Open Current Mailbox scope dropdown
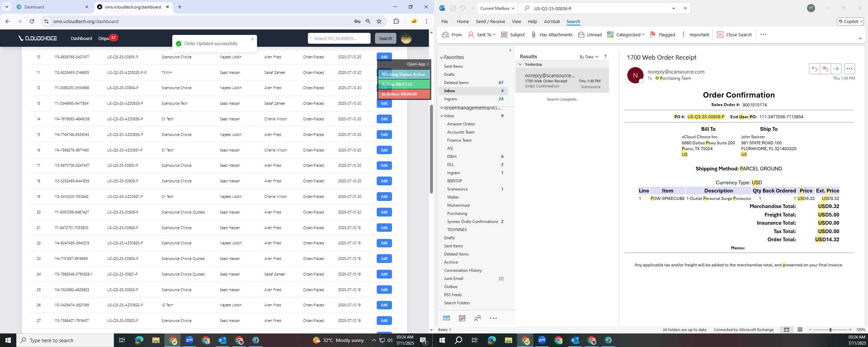The width and height of the screenshot is (868, 347). click(497, 8)
